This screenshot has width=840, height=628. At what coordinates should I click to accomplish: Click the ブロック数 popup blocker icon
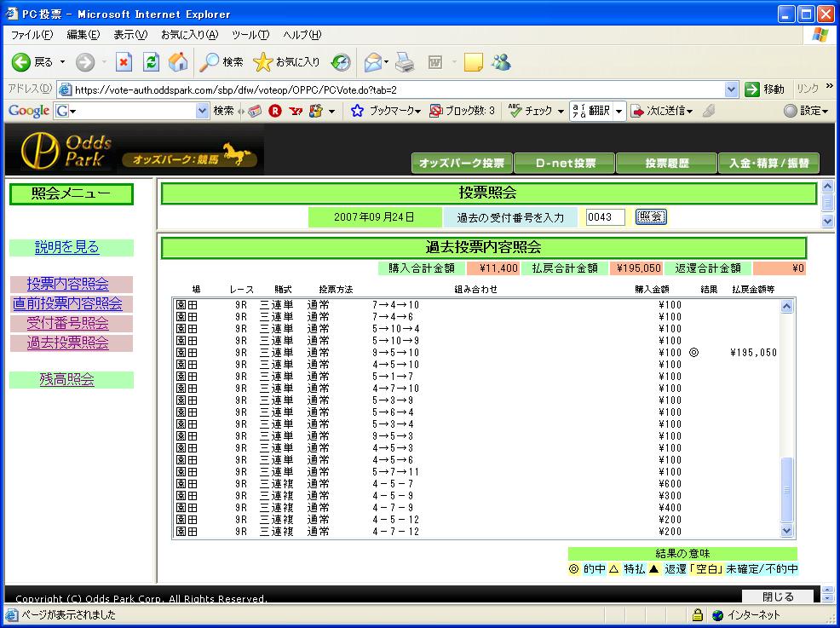coord(435,111)
